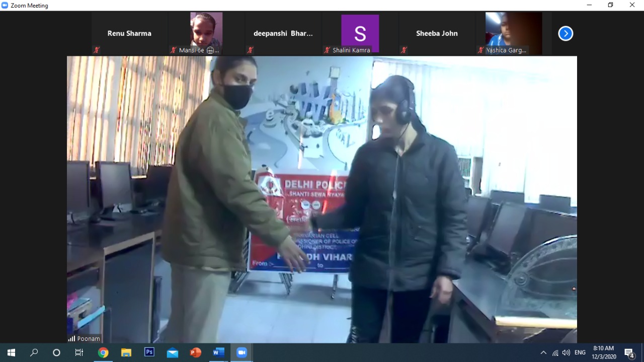Select Shalini Kamra participant tile

click(360, 34)
